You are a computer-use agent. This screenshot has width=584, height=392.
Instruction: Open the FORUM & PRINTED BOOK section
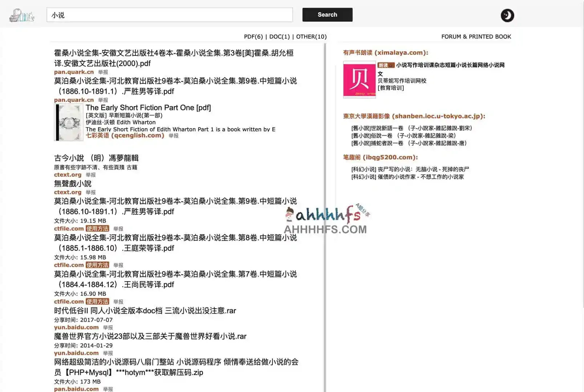click(x=476, y=36)
